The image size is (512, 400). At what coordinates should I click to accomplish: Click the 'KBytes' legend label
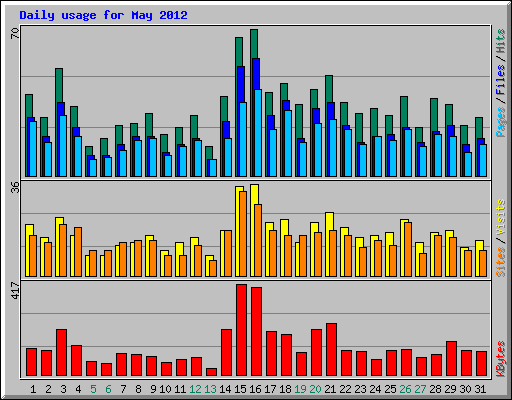[x=501, y=359]
